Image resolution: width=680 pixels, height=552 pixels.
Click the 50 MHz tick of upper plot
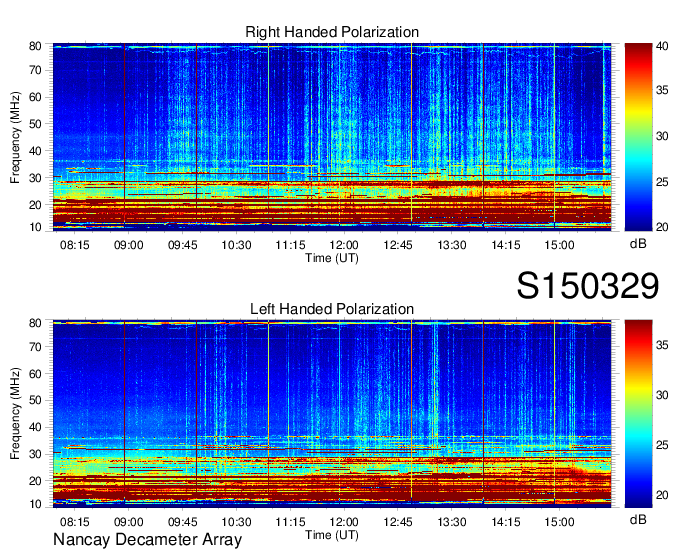[35, 124]
